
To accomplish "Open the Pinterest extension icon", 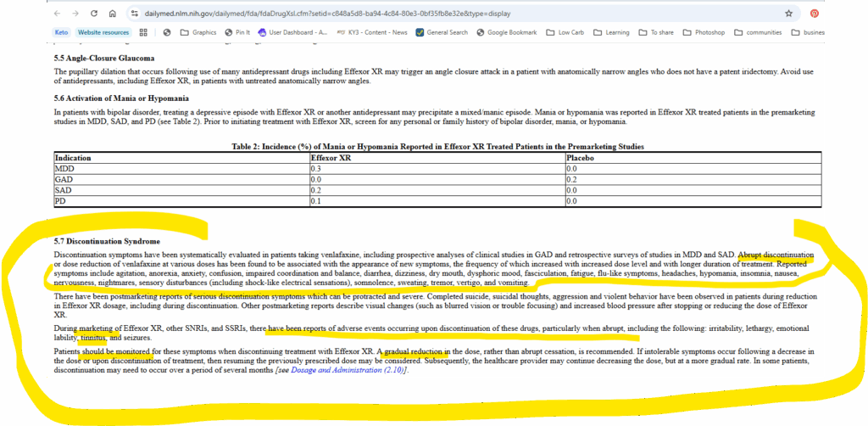I will click(814, 14).
